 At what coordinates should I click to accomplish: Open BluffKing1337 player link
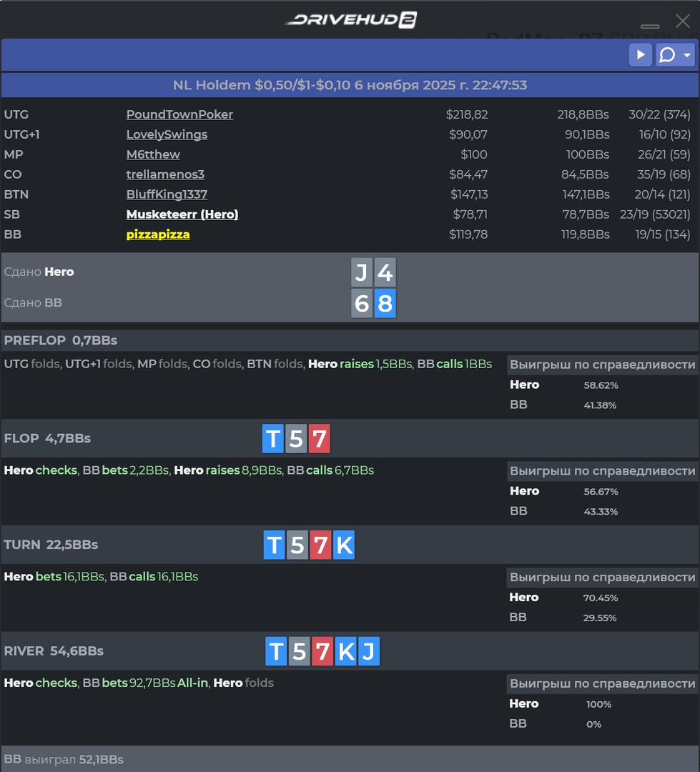[x=167, y=194]
